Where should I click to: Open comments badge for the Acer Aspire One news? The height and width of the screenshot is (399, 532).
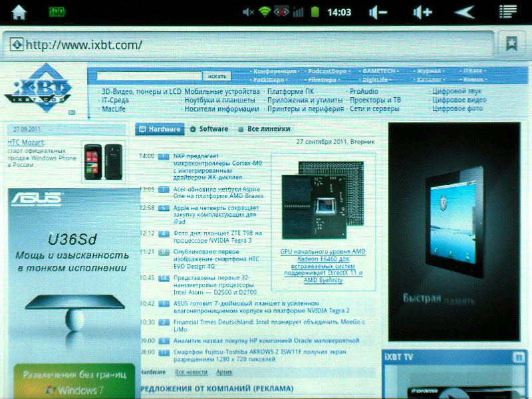click(x=164, y=190)
